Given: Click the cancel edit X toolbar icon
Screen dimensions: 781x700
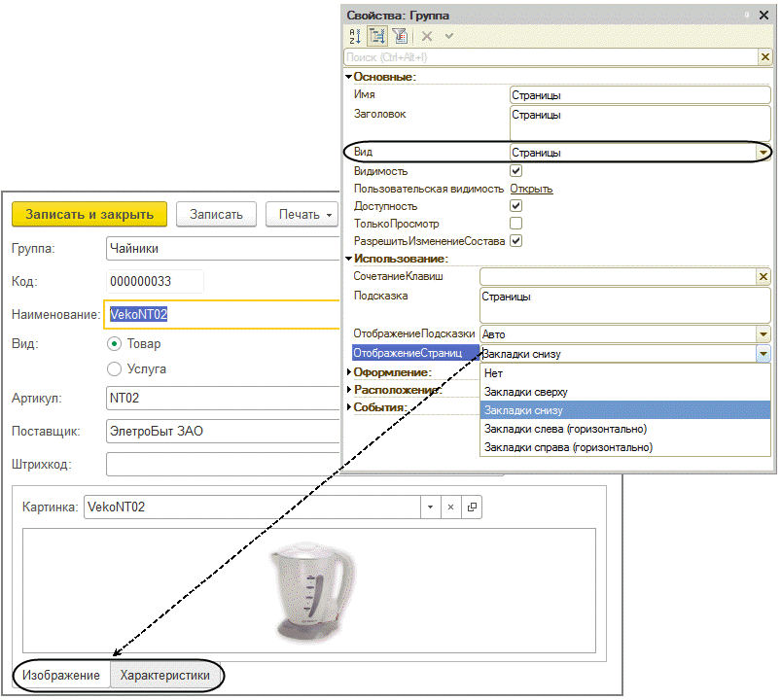Looking at the screenshot, I should (427, 36).
